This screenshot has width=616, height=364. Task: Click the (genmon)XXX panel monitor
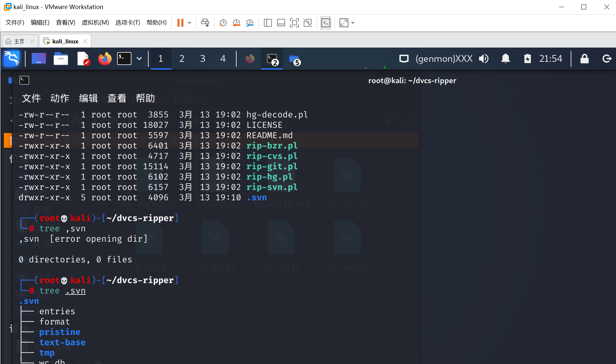[444, 59]
